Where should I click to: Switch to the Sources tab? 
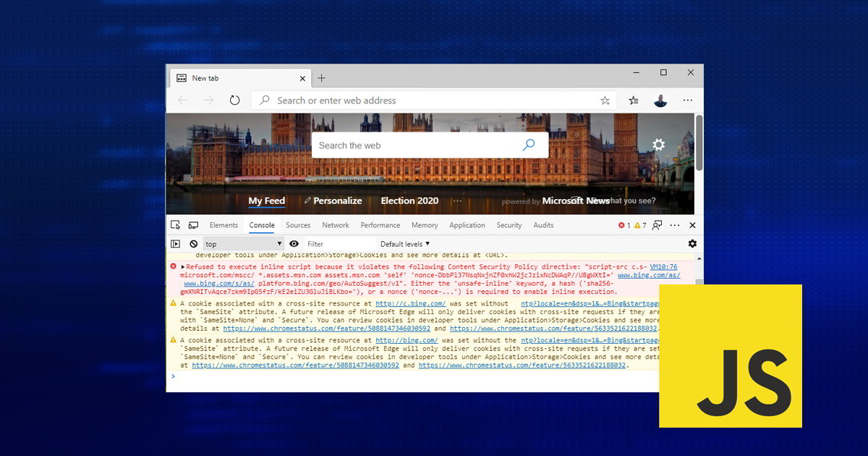coord(298,225)
